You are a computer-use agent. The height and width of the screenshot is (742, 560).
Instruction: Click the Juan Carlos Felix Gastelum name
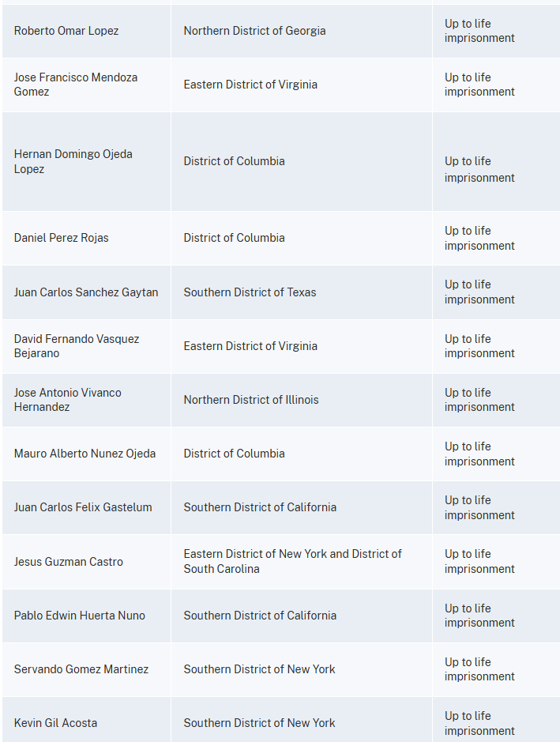[83, 507]
